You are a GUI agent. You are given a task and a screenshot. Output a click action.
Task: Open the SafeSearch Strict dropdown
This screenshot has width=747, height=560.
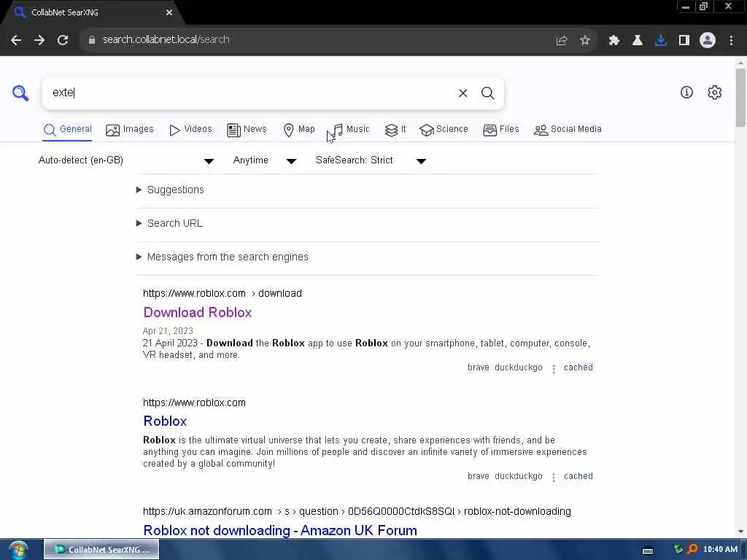click(x=371, y=160)
